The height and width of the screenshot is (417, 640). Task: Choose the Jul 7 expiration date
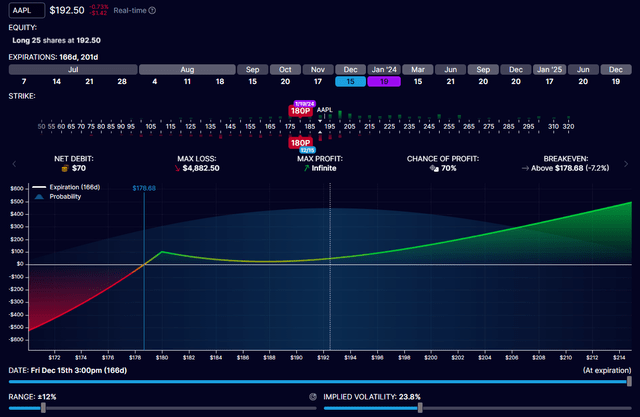[24, 82]
